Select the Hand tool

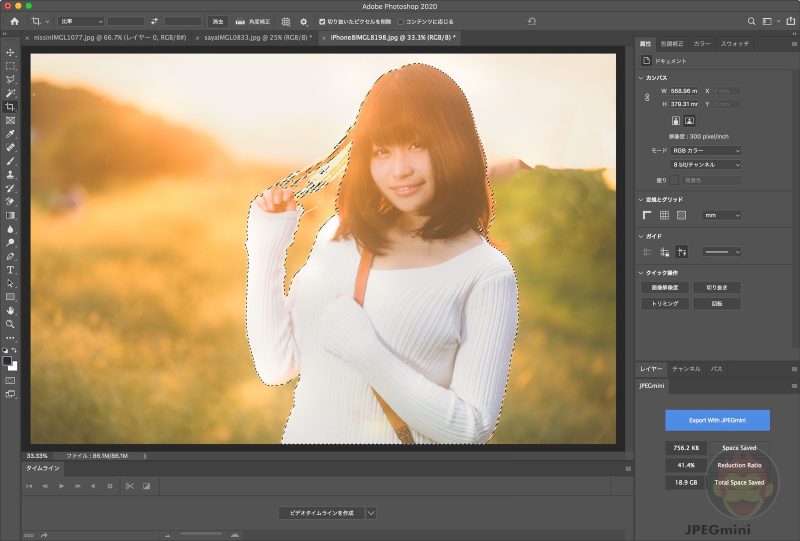tap(10, 310)
